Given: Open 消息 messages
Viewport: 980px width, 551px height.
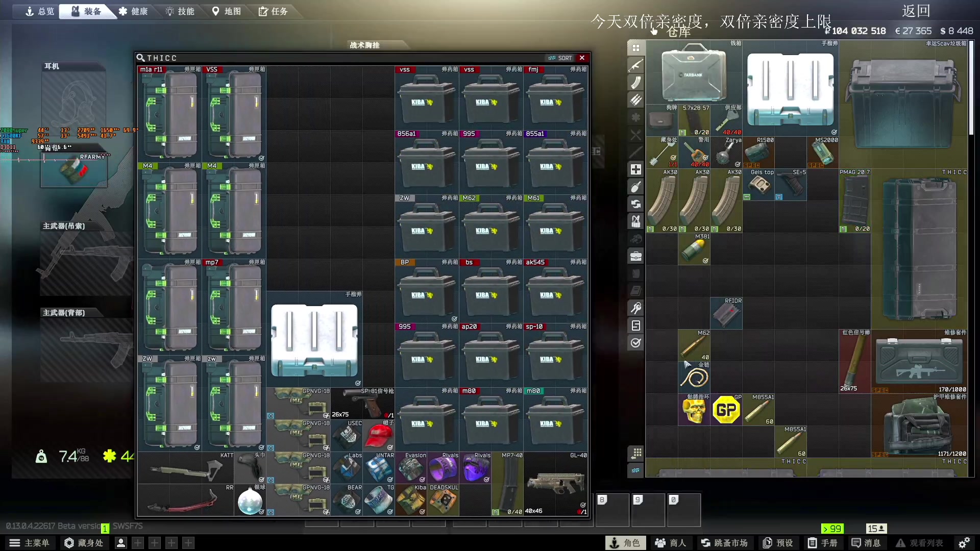Looking at the screenshot, I should (866, 543).
